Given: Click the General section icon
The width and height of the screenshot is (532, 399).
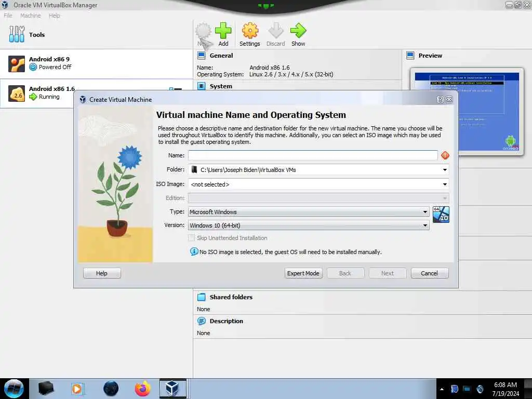Looking at the screenshot, I should coord(201,55).
